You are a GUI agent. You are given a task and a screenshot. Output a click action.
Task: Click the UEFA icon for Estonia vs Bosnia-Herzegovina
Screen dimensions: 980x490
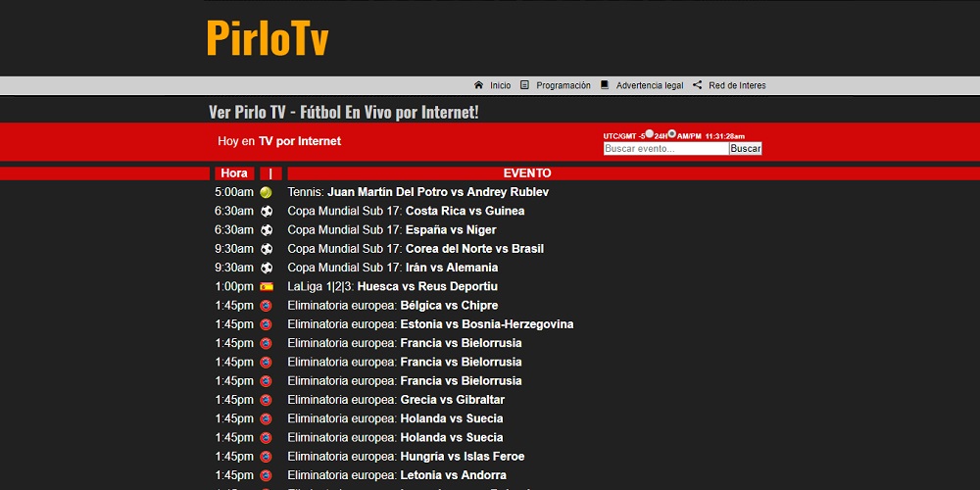point(267,324)
